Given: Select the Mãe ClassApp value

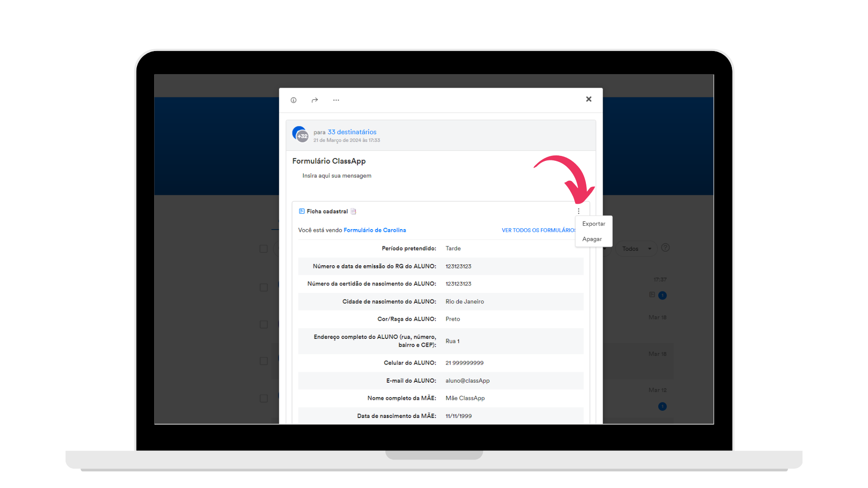Looking at the screenshot, I should tap(465, 398).
